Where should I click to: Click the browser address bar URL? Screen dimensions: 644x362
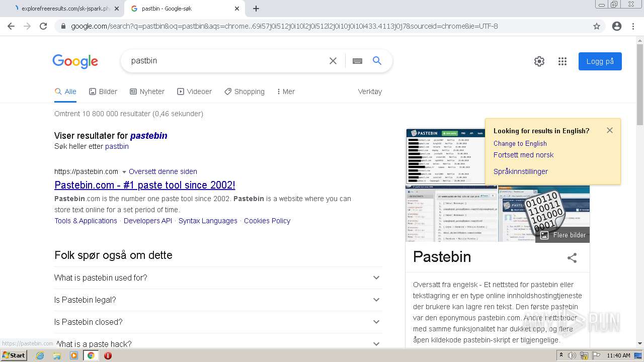click(284, 26)
